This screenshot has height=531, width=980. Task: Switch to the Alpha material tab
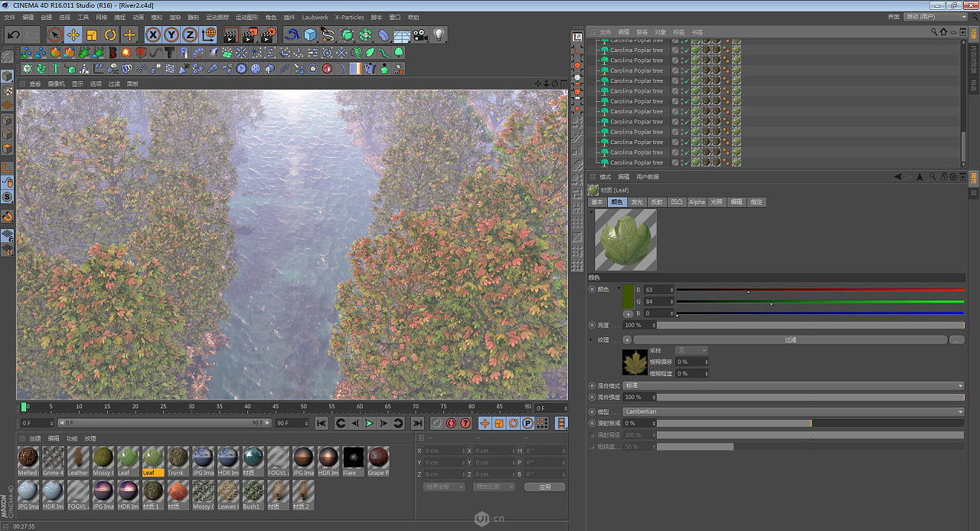coord(697,202)
